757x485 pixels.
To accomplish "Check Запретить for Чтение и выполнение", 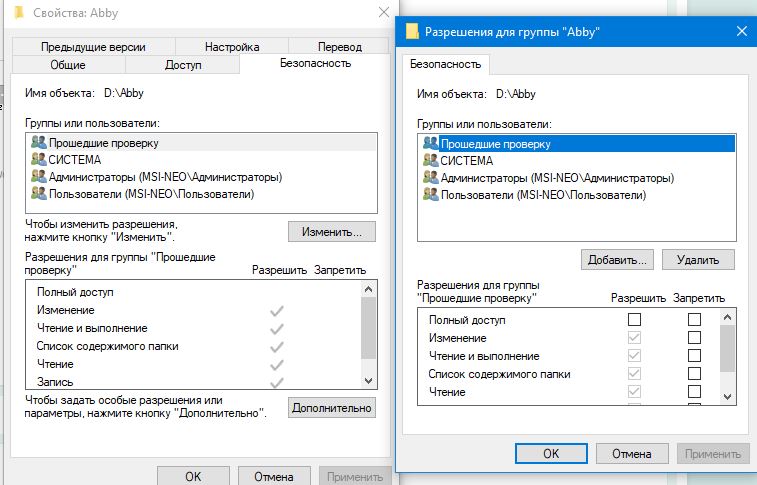I will pyautogui.click(x=694, y=356).
